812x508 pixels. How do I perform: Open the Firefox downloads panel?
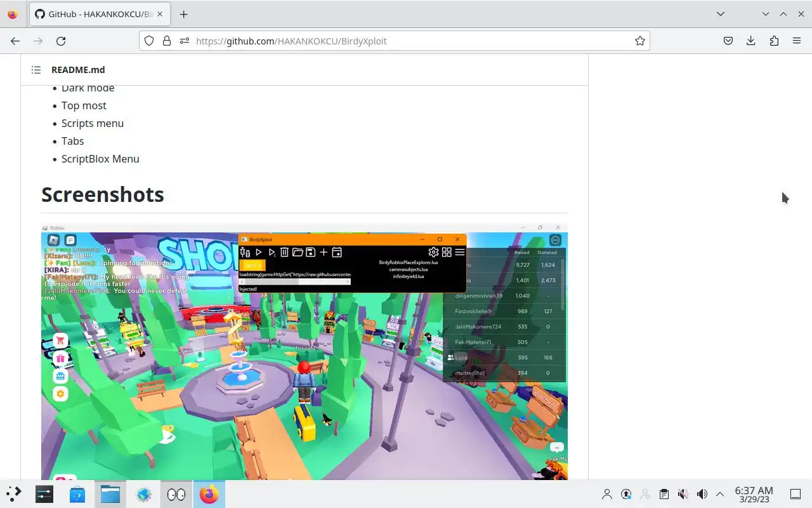(x=751, y=41)
